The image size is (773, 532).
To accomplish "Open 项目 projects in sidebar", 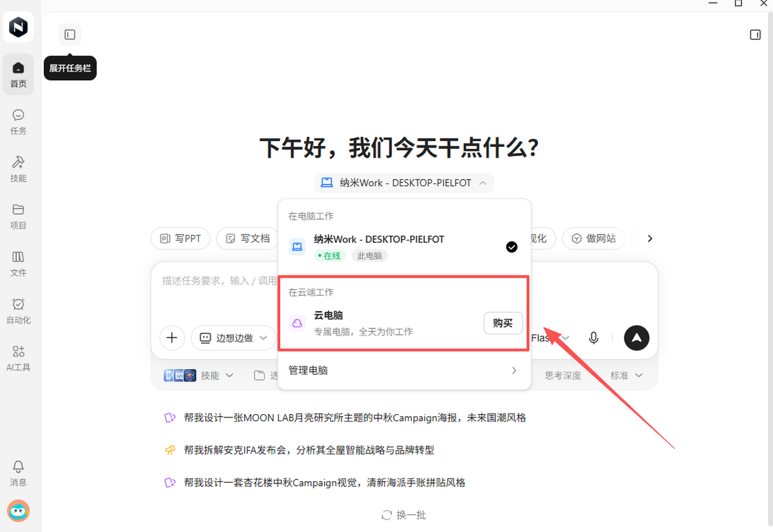I will coord(18,217).
